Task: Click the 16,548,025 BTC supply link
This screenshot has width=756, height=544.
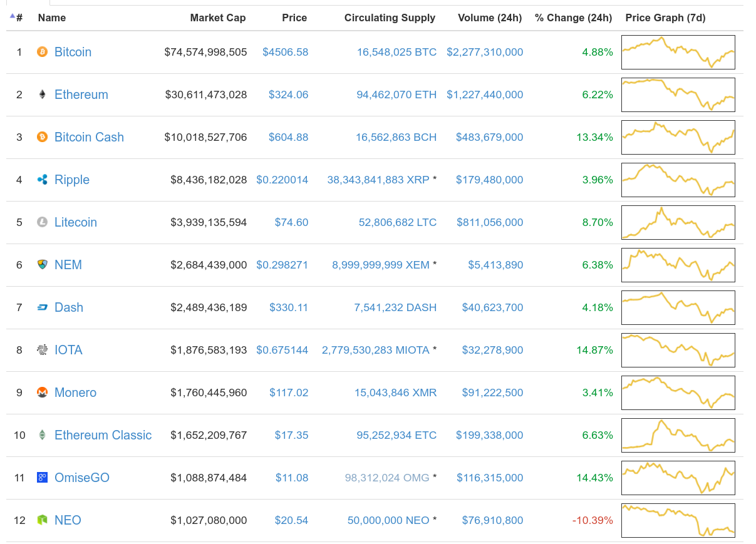Action: tap(397, 52)
